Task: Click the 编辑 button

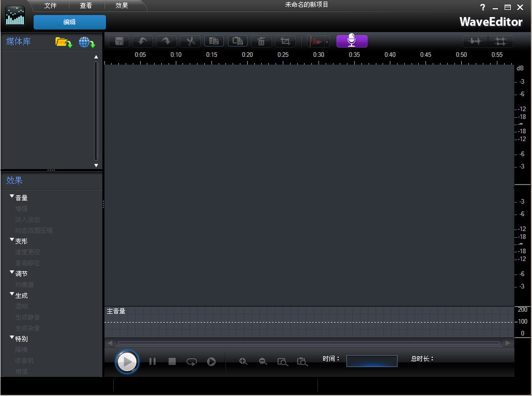Action: tap(69, 22)
